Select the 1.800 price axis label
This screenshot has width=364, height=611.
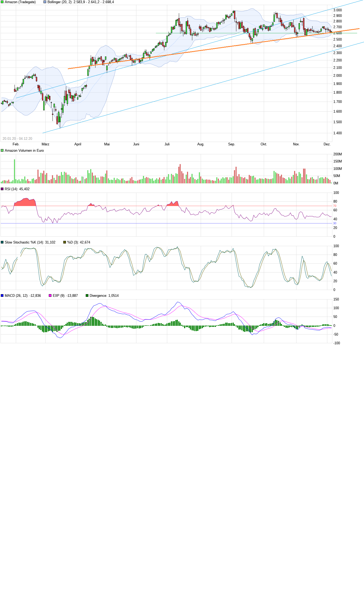coord(338,93)
